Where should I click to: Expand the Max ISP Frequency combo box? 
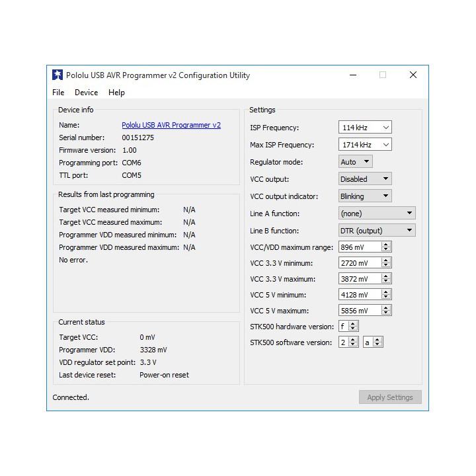coord(365,145)
